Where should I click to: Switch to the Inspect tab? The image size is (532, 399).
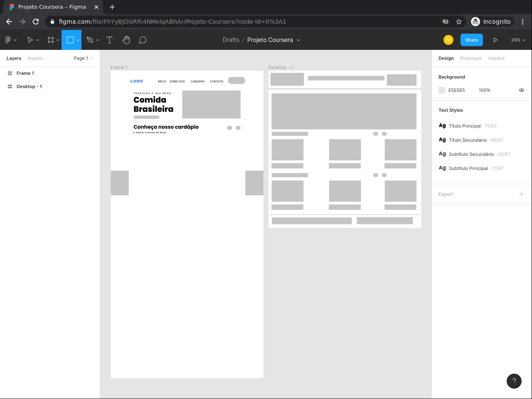point(496,58)
